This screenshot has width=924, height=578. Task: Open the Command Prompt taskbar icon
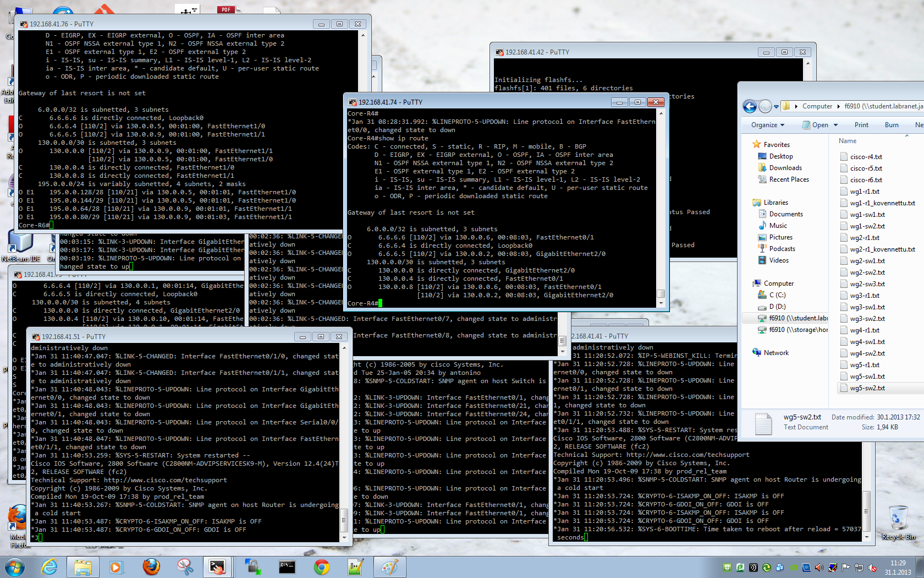(287, 566)
